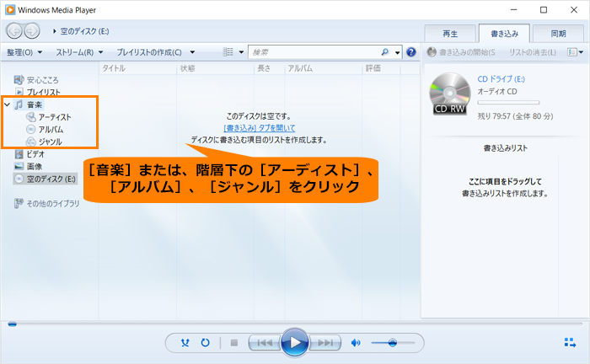
Task: Select ジャンル under 音楽
Action: [x=51, y=142]
